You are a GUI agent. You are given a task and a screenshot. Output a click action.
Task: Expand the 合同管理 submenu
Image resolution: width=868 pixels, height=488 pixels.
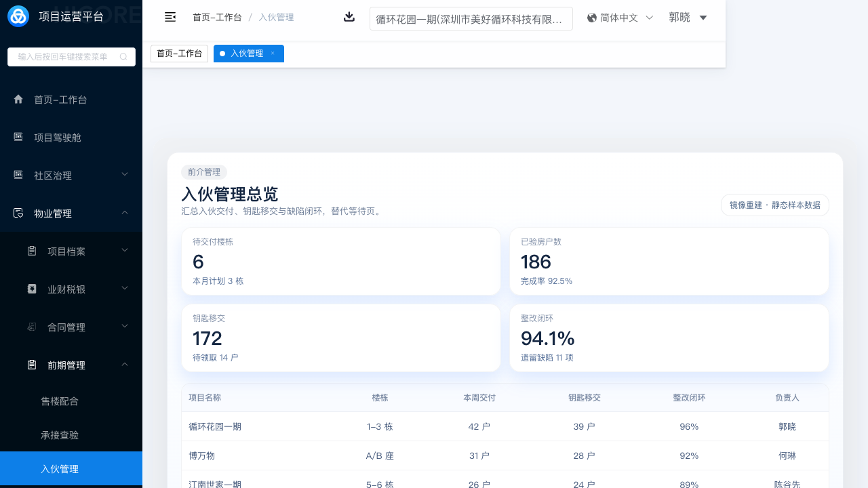[x=125, y=327]
